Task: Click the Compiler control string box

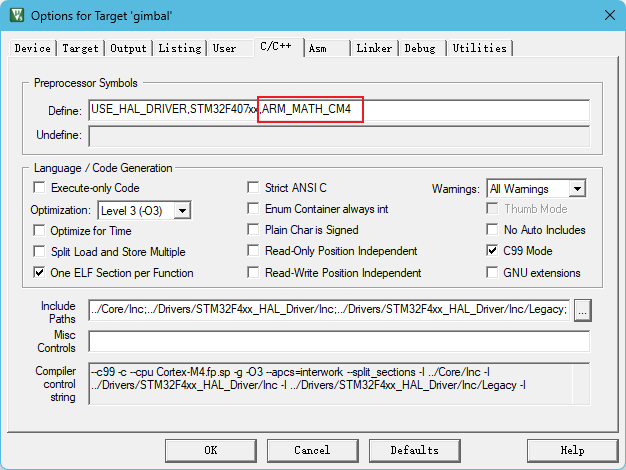Action: 339,384
